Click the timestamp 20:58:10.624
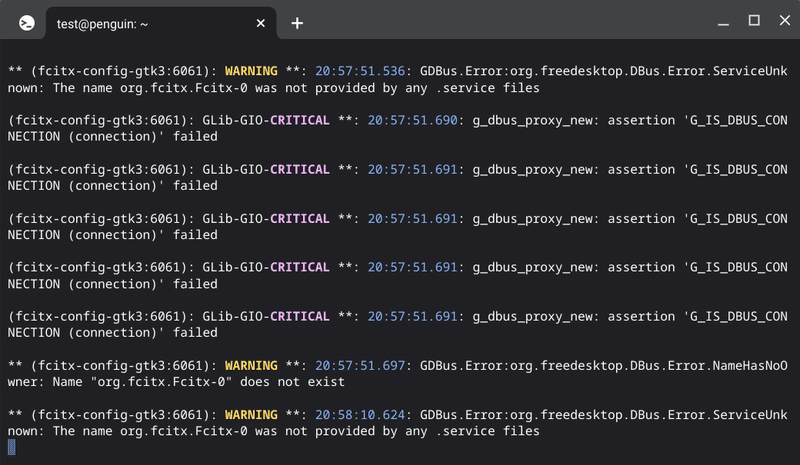Viewport: 800px width, 465px height. 360,414
